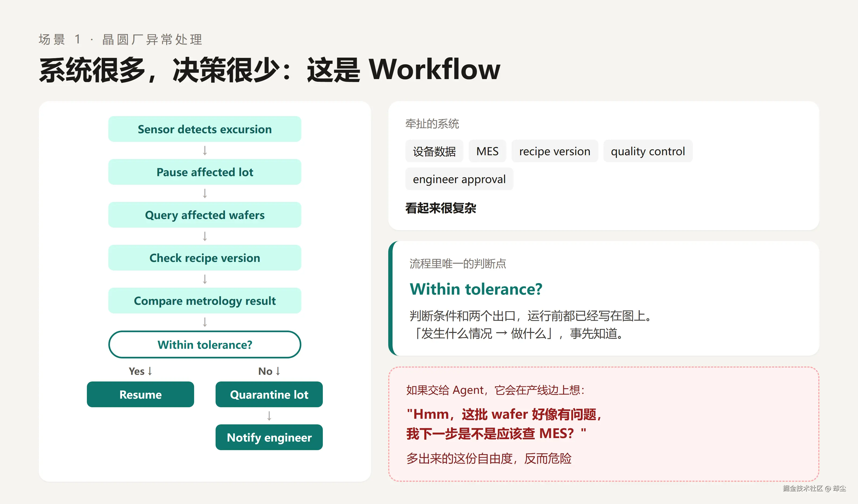Image resolution: width=858 pixels, height=504 pixels.
Task: Select the 'Check recipe version' step
Action: (205, 258)
